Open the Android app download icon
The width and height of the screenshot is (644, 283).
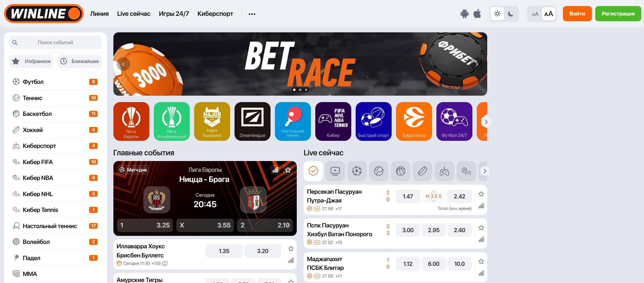pyautogui.click(x=464, y=14)
